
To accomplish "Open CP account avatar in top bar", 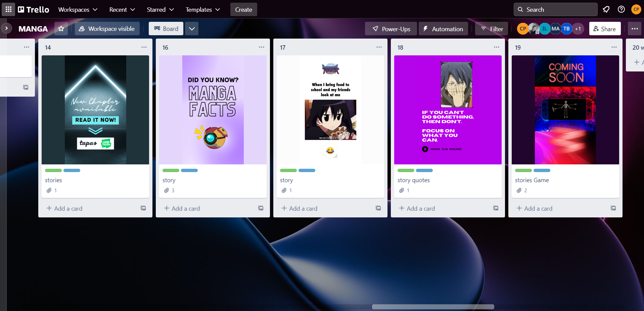I will (636, 9).
